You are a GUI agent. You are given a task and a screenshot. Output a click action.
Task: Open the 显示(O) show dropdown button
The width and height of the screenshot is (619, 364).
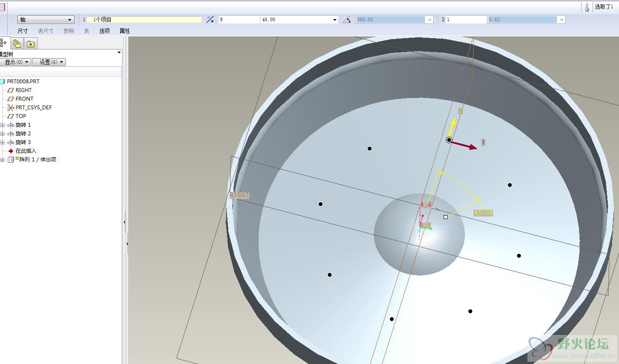click(x=16, y=62)
